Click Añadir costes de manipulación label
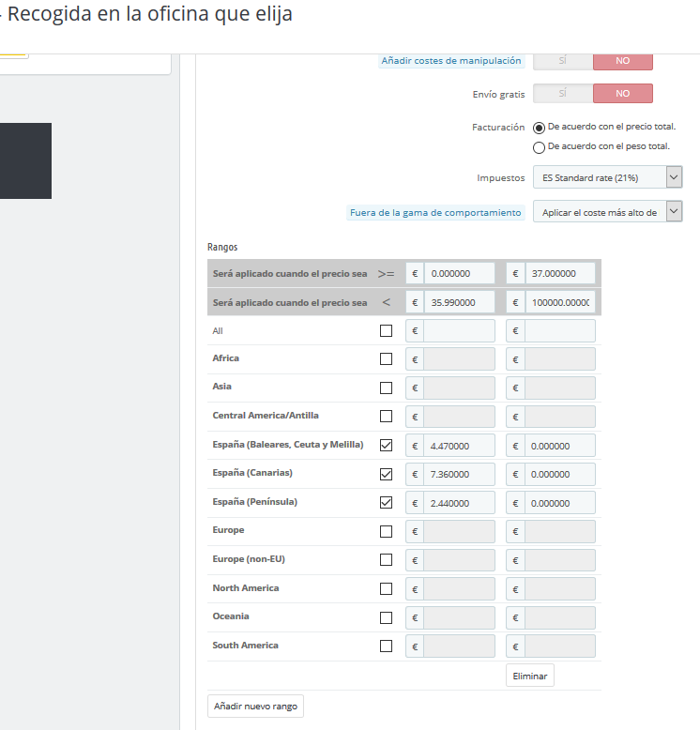Screen dimensions: 700x730 click(x=451, y=61)
